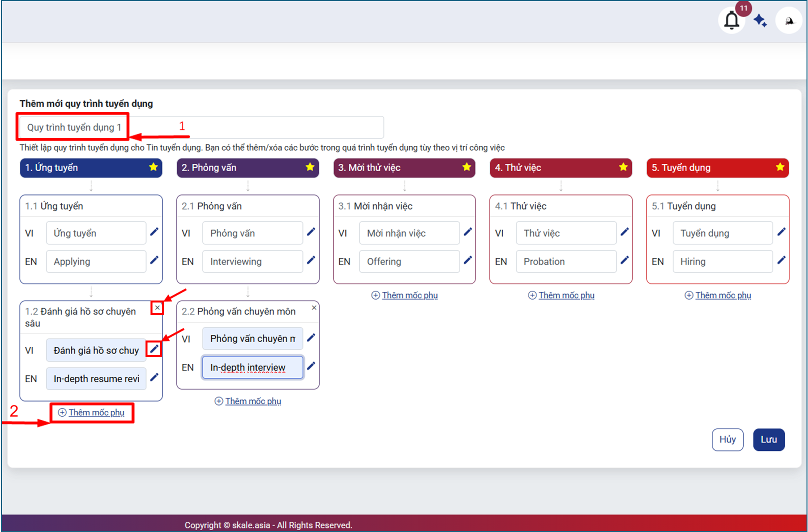Click pencil icon beside the Offering field
808x532 pixels.
pos(467,260)
